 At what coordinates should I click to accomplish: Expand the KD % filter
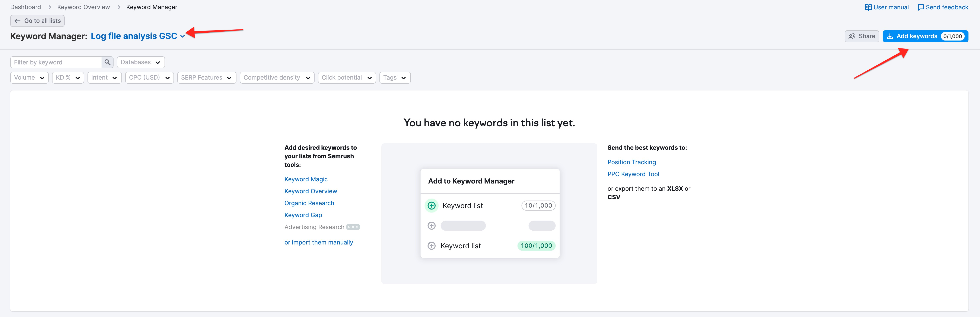tap(68, 77)
